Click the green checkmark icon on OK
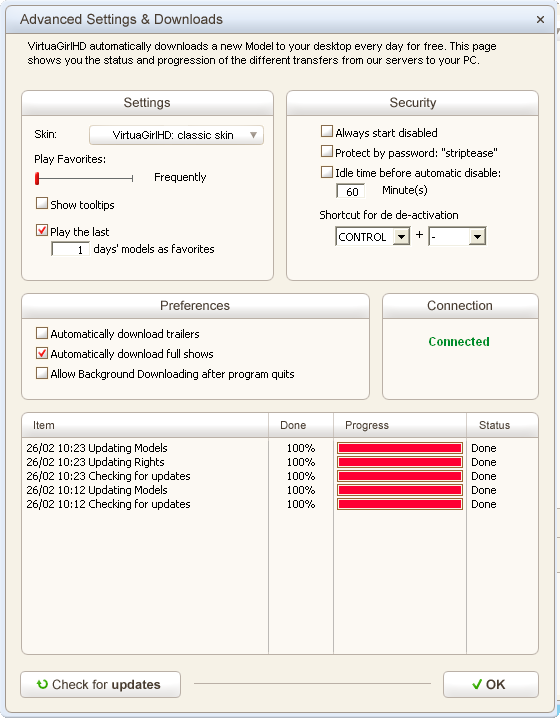Image resolution: width=560 pixels, height=718 pixels. [x=477, y=684]
